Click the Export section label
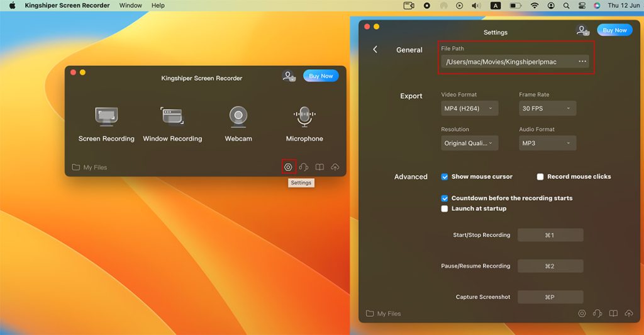The image size is (644, 335). 411,96
